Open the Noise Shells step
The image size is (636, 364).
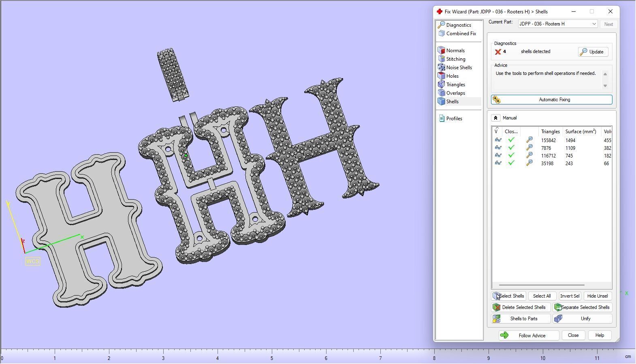click(459, 68)
